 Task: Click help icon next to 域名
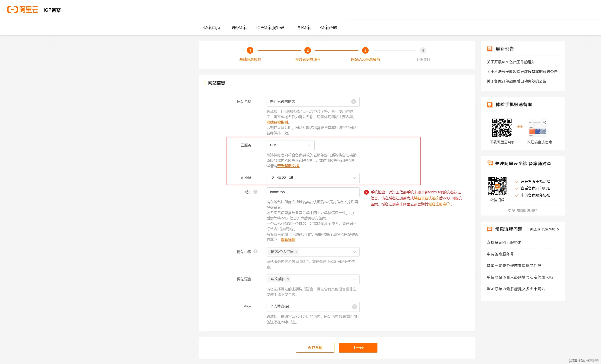click(255, 192)
